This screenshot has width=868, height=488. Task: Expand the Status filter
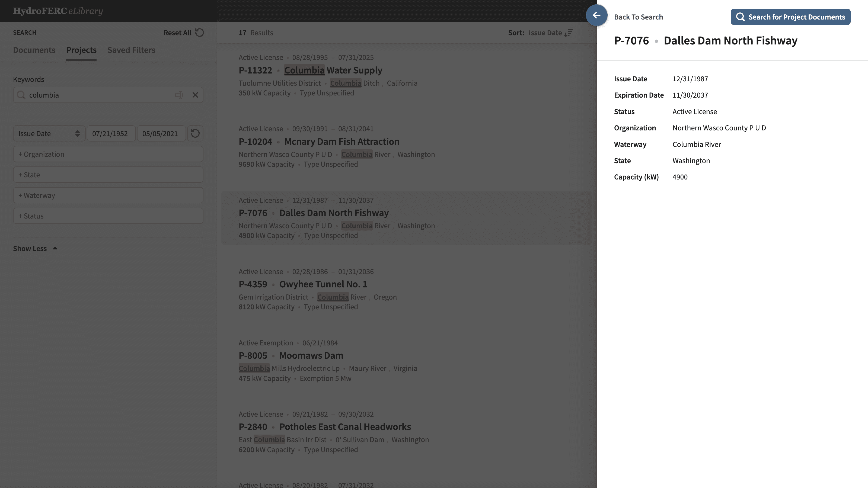[108, 216]
